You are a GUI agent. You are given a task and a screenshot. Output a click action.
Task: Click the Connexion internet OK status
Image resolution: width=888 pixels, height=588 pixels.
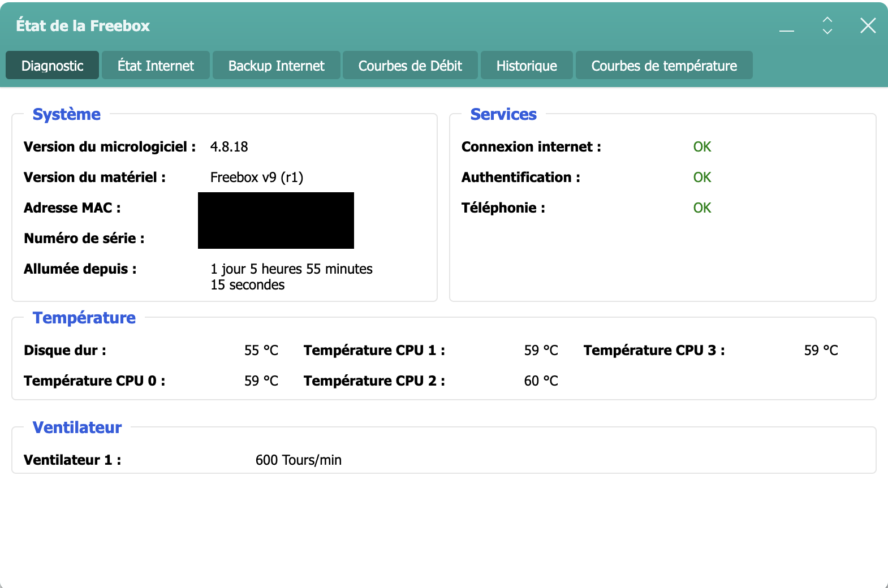(702, 147)
